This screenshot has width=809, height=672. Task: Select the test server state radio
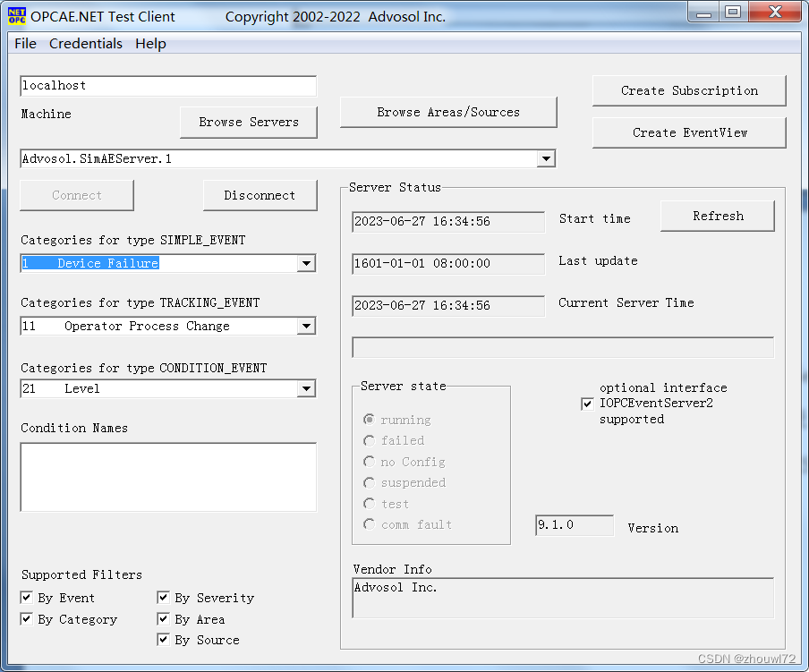(369, 504)
